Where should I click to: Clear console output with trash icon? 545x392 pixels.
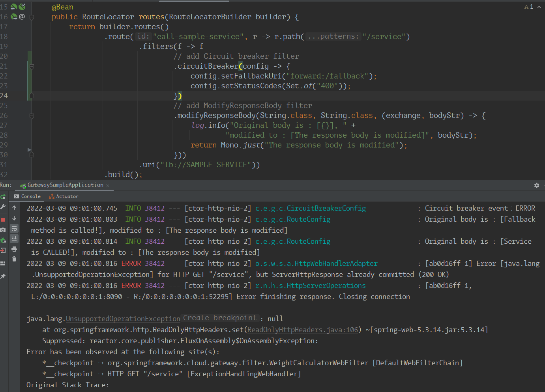(x=14, y=259)
